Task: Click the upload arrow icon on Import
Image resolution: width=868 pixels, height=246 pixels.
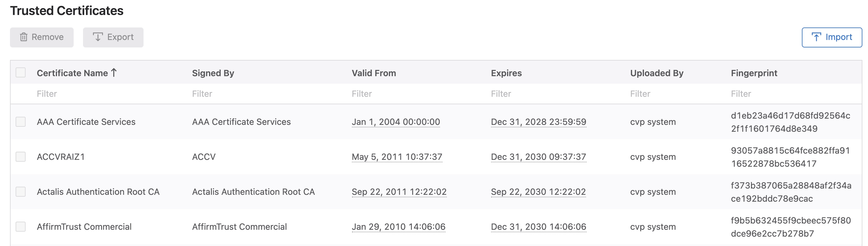Action: coord(816,37)
